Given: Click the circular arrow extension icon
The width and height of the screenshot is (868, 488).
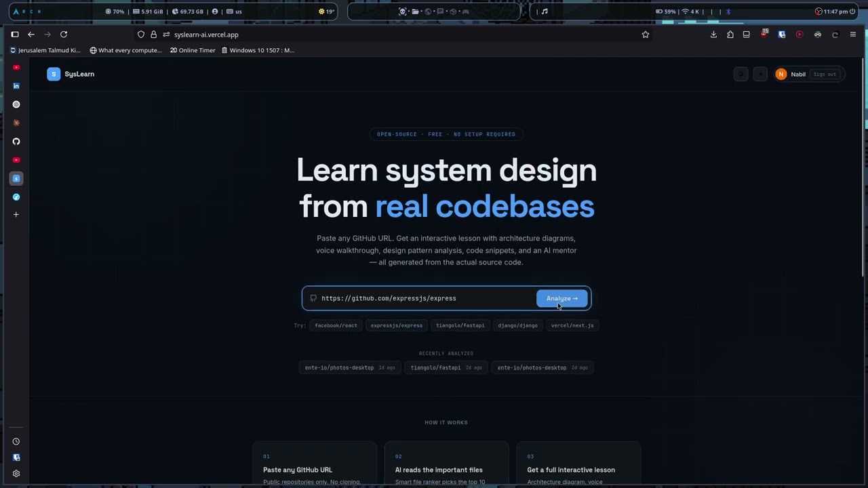Looking at the screenshot, I should point(835,35).
